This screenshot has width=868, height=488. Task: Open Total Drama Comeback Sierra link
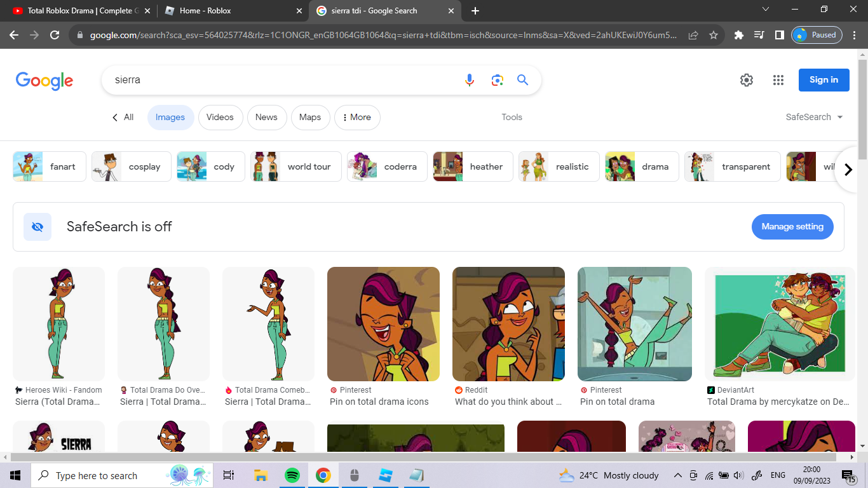tap(268, 402)
